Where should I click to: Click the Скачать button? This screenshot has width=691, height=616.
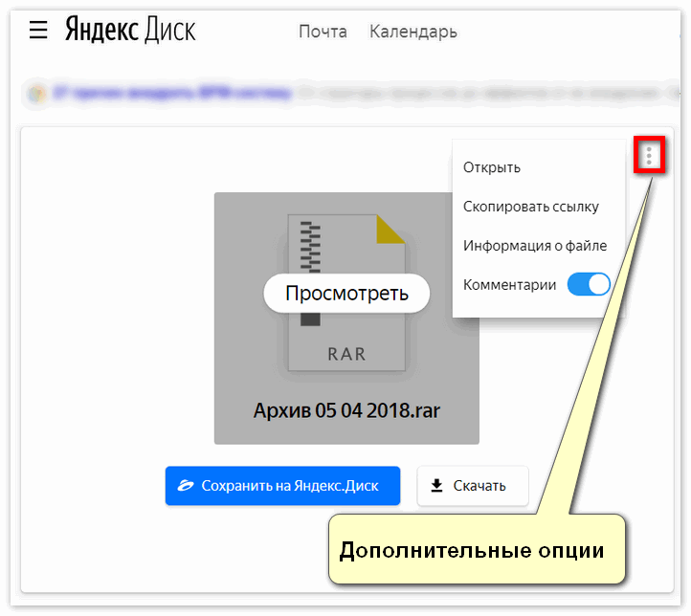473,486
